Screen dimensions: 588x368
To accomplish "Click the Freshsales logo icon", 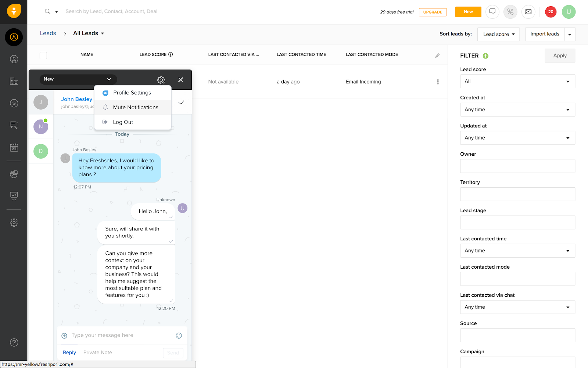I will 14,11.
